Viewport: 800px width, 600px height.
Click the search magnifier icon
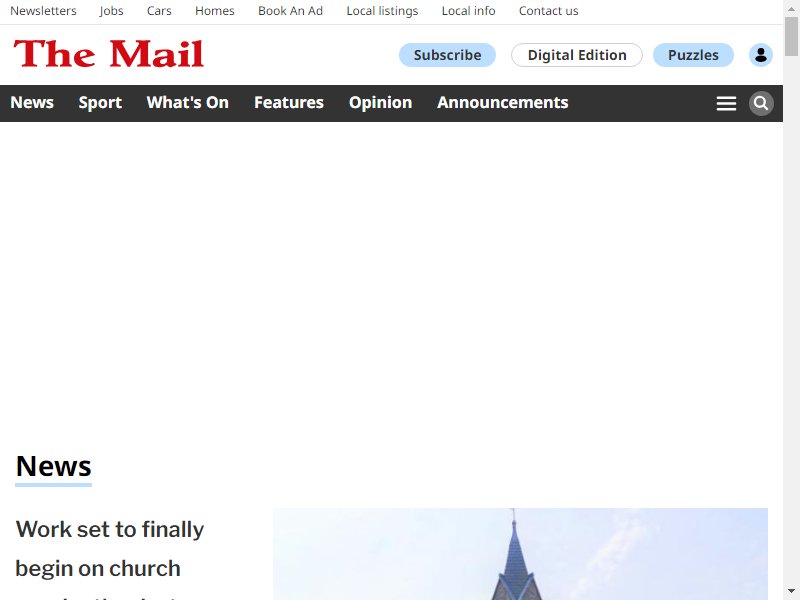tap(761, 104)
